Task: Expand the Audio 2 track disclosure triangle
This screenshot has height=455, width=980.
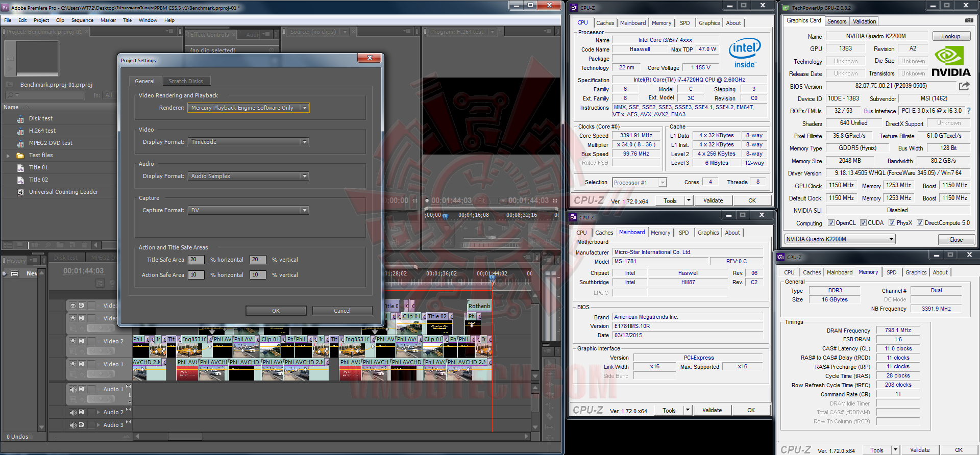Action: (98, 412)
